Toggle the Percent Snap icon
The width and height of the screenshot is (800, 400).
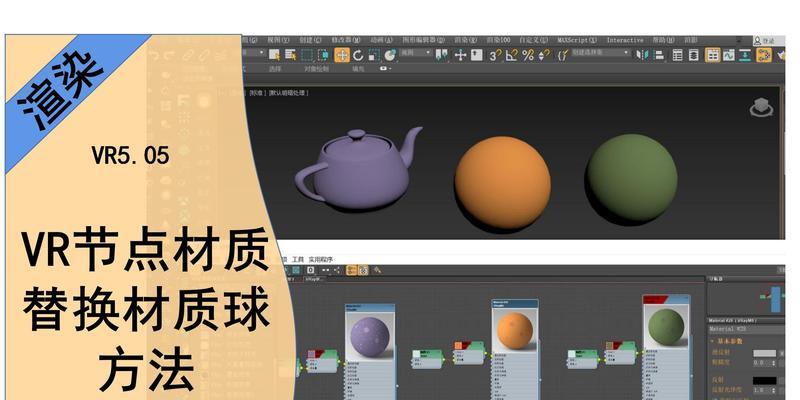click(x=528, y=55)
